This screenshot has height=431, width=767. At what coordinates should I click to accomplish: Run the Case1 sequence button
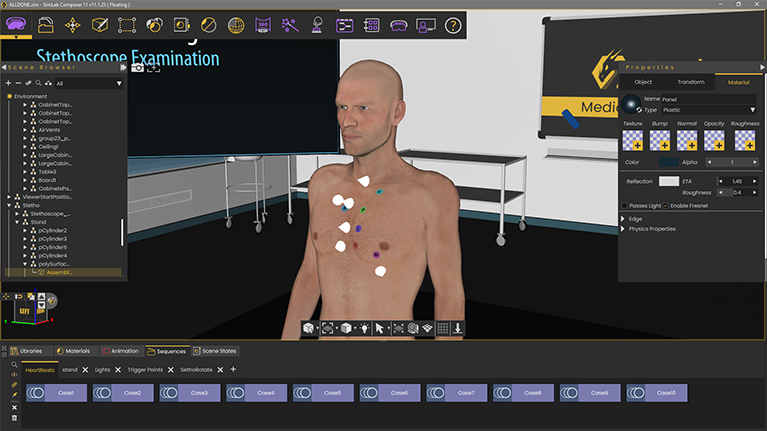click(x=56, y=393)
